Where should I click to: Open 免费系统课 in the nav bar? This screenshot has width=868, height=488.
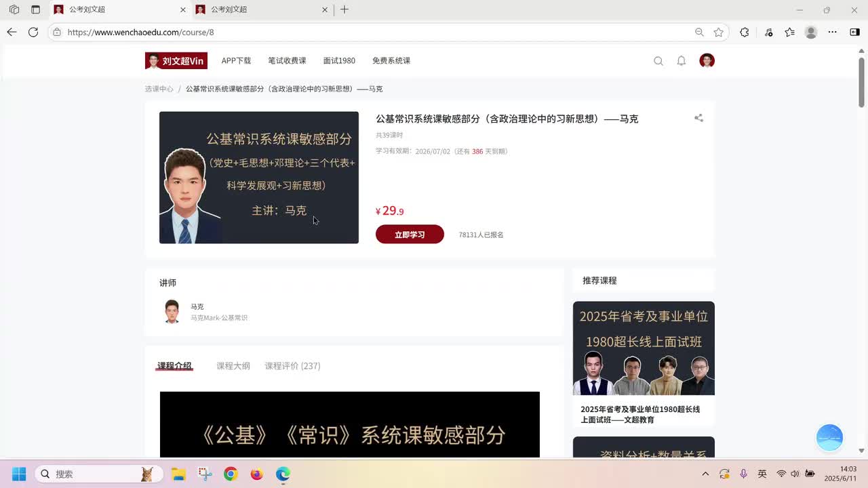pos(391,60)
